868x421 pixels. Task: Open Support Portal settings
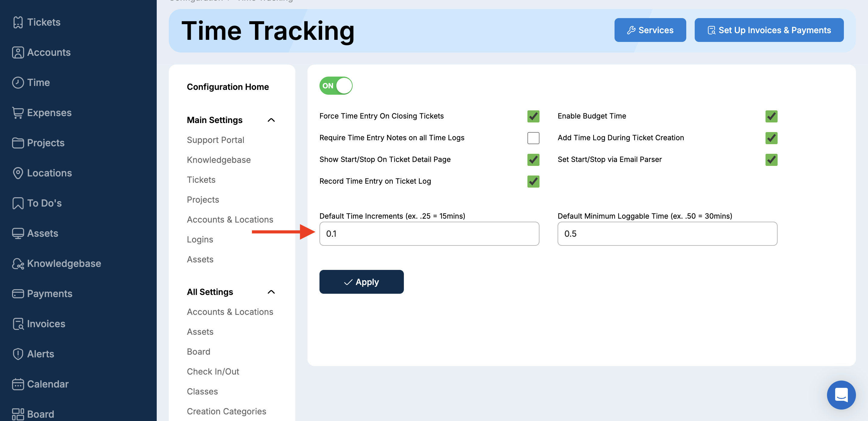[x=215, y=140]
